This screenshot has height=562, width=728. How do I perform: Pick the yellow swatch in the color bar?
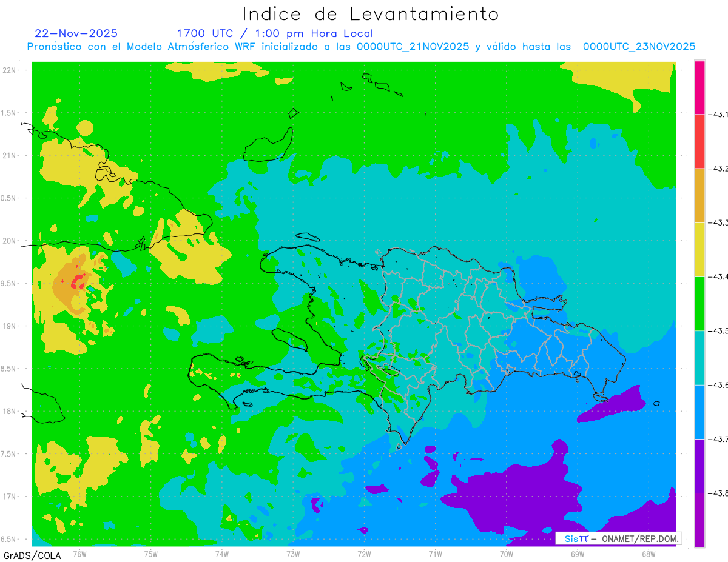[699, 249]
